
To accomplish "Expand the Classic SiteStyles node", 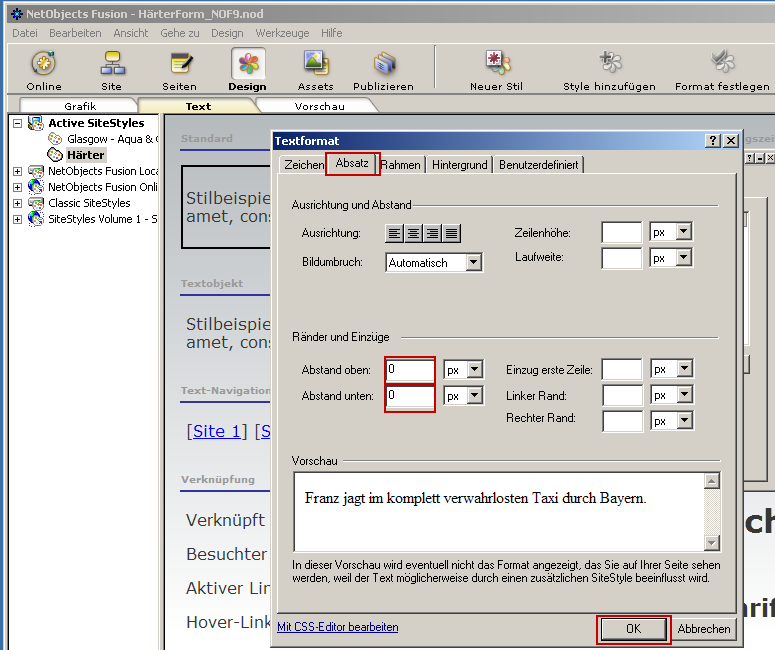I will [x=17, y=203].
